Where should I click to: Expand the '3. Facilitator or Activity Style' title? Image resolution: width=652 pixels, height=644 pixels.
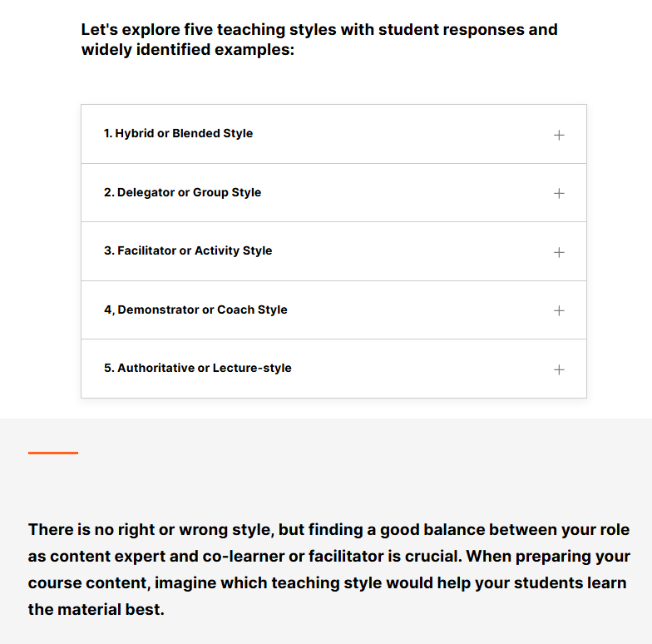click(x=188, y=250)
